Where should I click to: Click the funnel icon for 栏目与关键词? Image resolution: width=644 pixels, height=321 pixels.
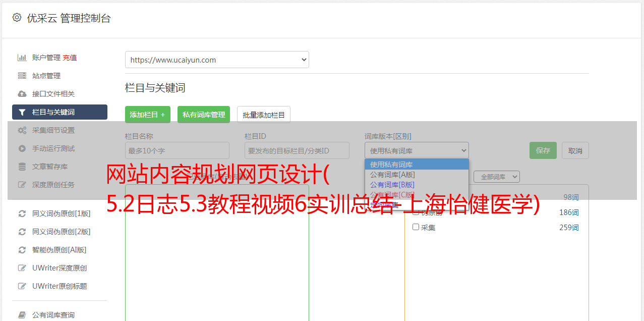tap(22, 112)
